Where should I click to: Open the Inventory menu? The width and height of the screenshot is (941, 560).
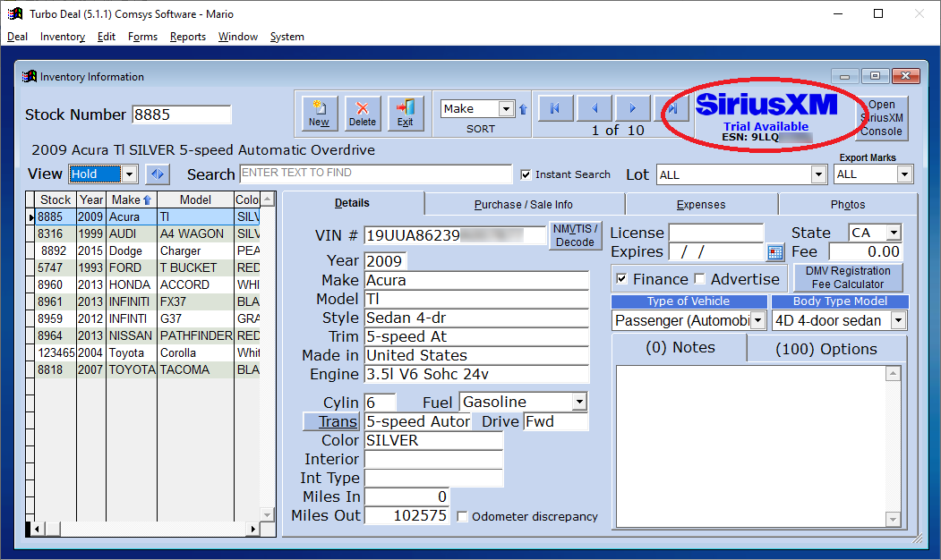[63, 37]
